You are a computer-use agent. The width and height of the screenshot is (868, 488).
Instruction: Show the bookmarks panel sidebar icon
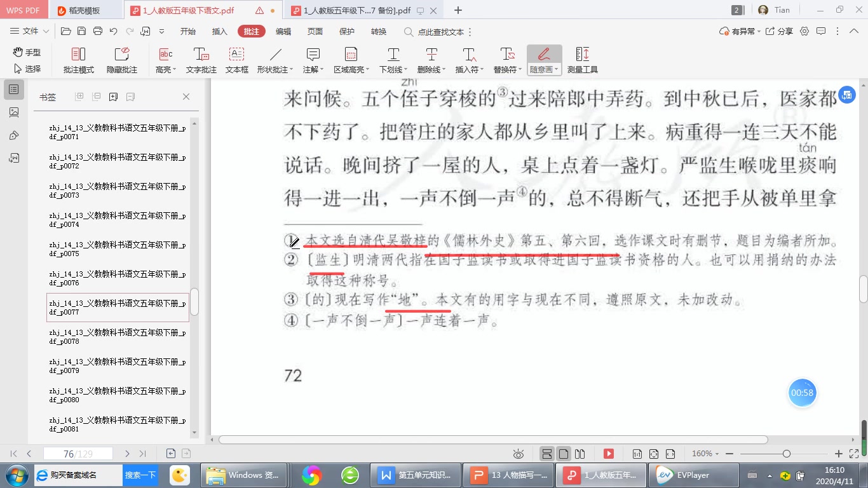coord(14,90)
